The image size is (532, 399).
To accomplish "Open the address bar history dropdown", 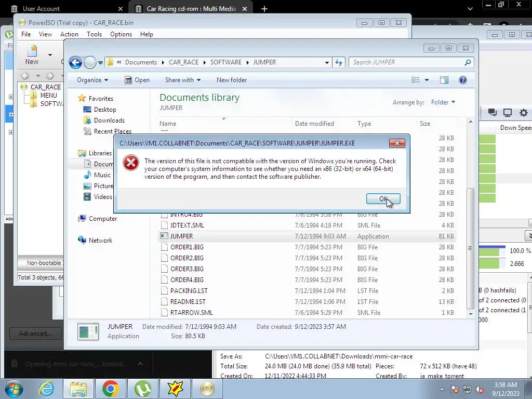I will coord(327,62).
